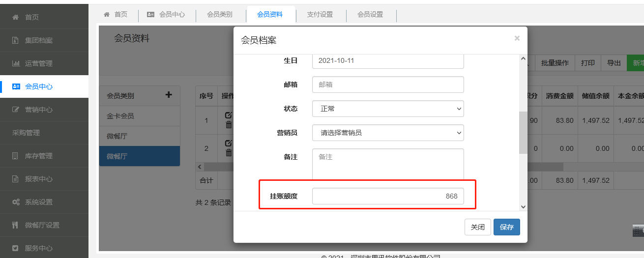Screen dimensions: 644x258
Task: Open 系统设置 gears icon in the sidebar
Action: coord(16,202)
